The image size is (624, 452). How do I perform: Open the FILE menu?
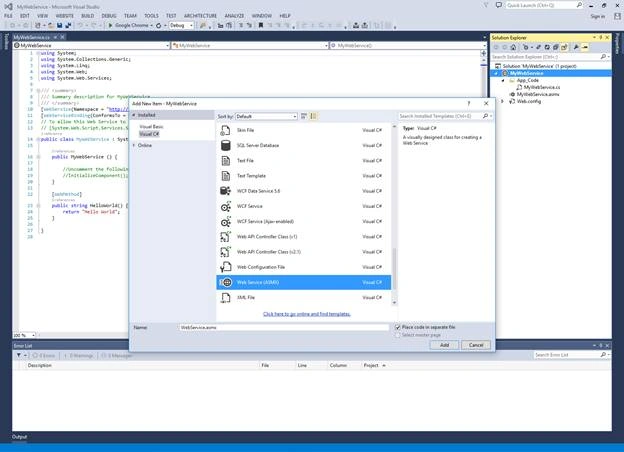click(8, 16)
